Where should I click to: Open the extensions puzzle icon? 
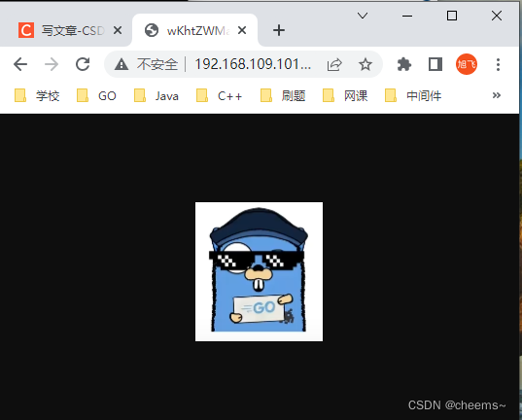tap(404, 64)
